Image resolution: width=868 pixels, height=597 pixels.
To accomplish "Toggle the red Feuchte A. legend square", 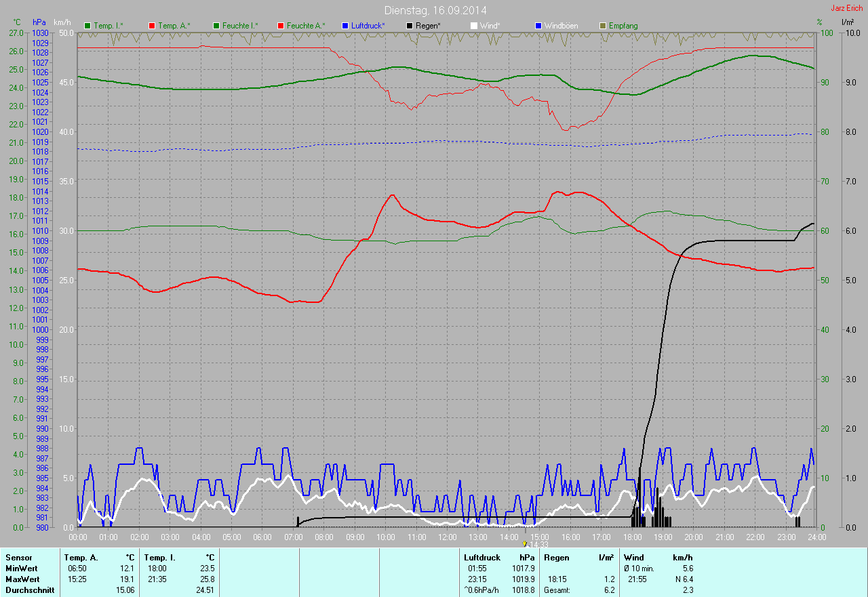I will pyautogui.click(x=281, y=26).
